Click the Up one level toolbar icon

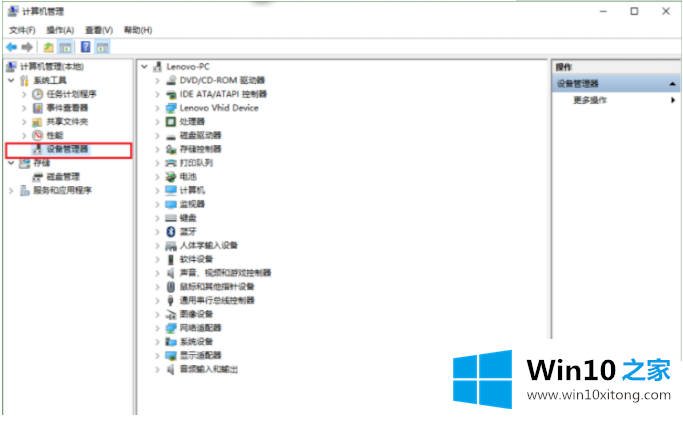[48, 47]
